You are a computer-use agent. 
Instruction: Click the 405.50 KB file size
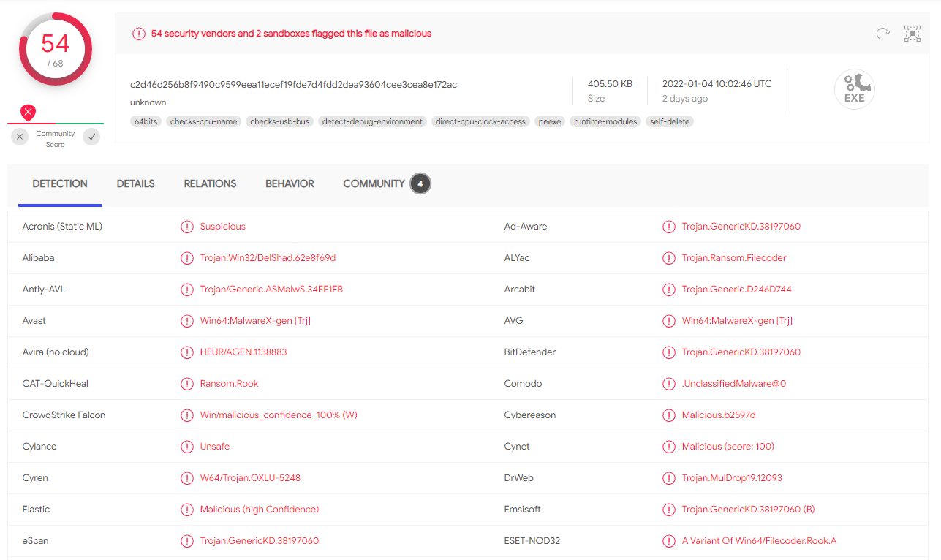(x=610, y=84)
